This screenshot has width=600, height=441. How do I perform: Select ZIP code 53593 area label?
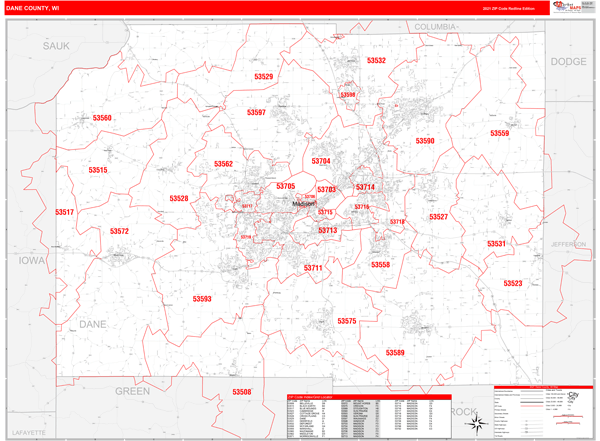[202, 298]
